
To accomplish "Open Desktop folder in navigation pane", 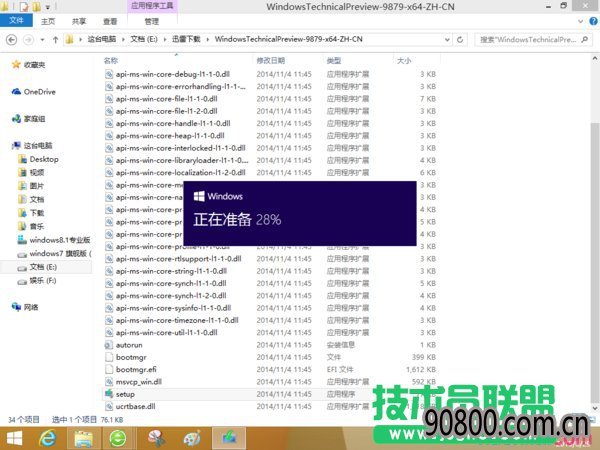I will tap(39, 159).
